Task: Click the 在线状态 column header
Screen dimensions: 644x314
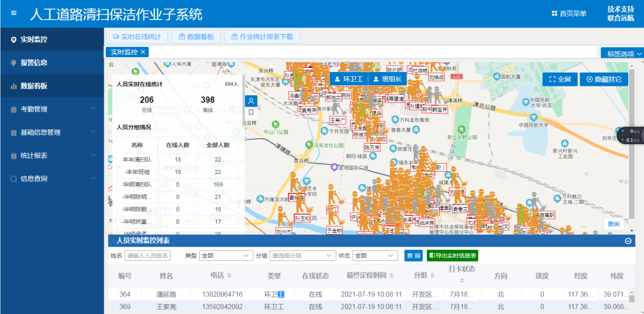Action: coord(315,275)
